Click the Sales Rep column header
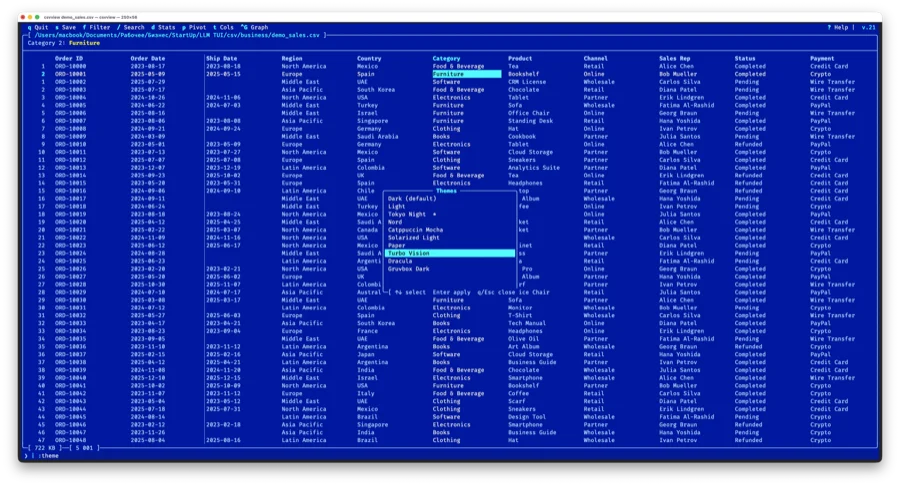900x486 pixels. tap(675, 58)
